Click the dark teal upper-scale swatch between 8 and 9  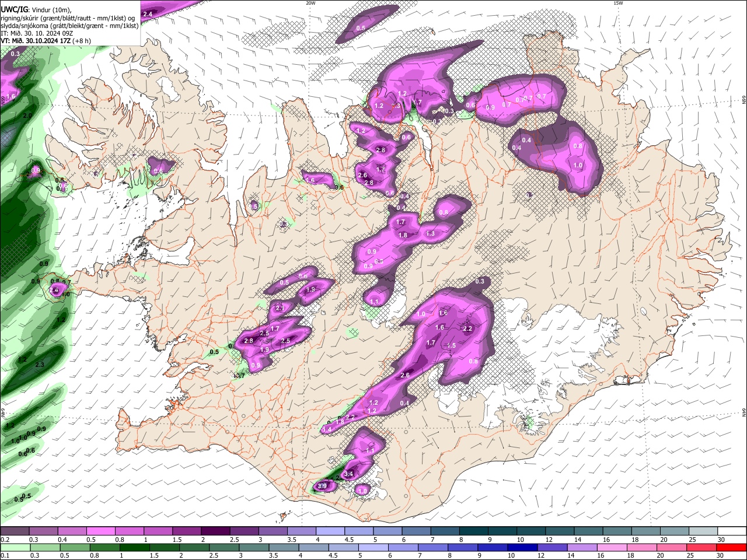tap(473, 531)
